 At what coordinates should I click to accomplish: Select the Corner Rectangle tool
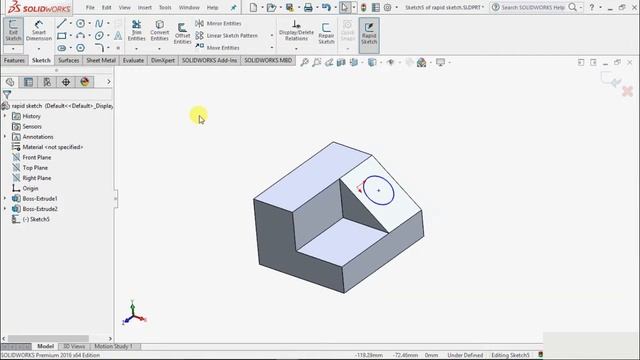click(x=62, y=36)
